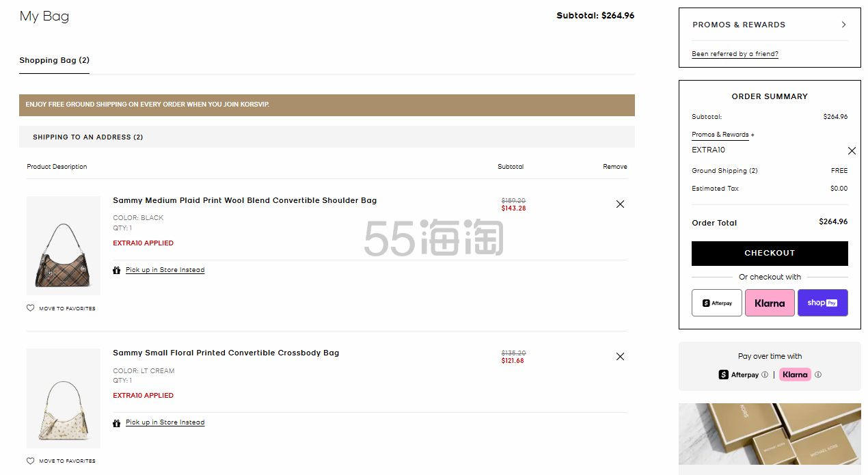Screen dimensions: 868x475
Task: Checkout with Afterpay button
Action: 717,303
